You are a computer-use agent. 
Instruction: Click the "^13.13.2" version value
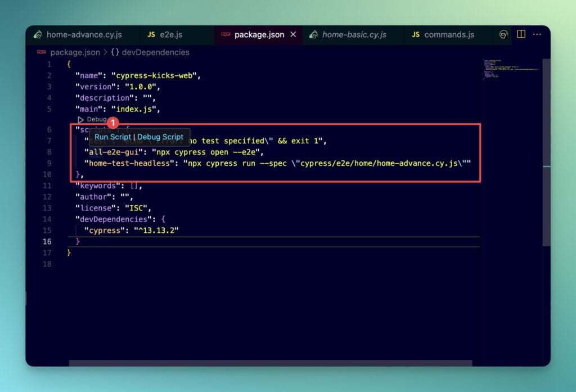(x=156, y=231)
